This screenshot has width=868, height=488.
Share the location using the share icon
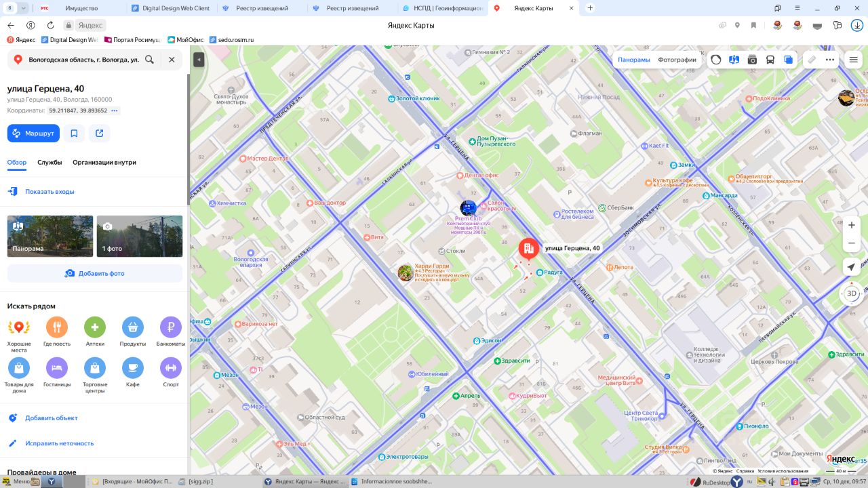pyautogui.click(x=100, y=134)
